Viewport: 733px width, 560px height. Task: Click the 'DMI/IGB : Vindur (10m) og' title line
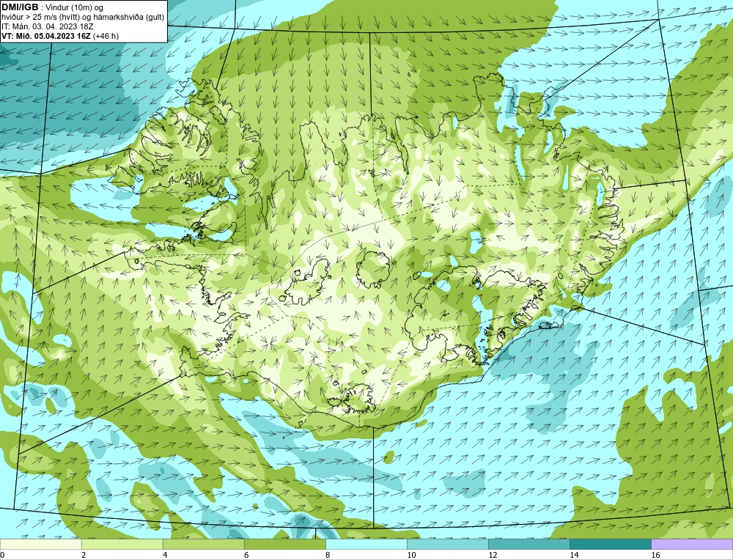[x=52, y=7]
